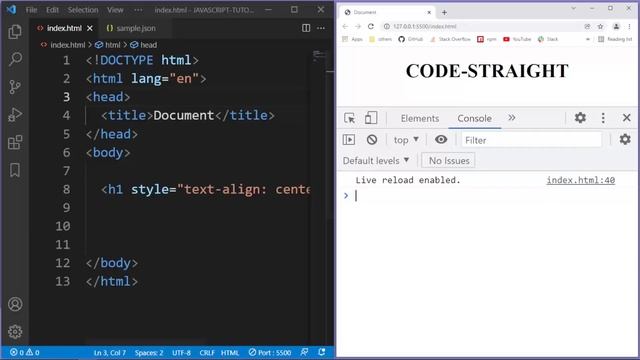
Task: Change indentation via Spaces: 2
Action: click(x=149, y=352)
